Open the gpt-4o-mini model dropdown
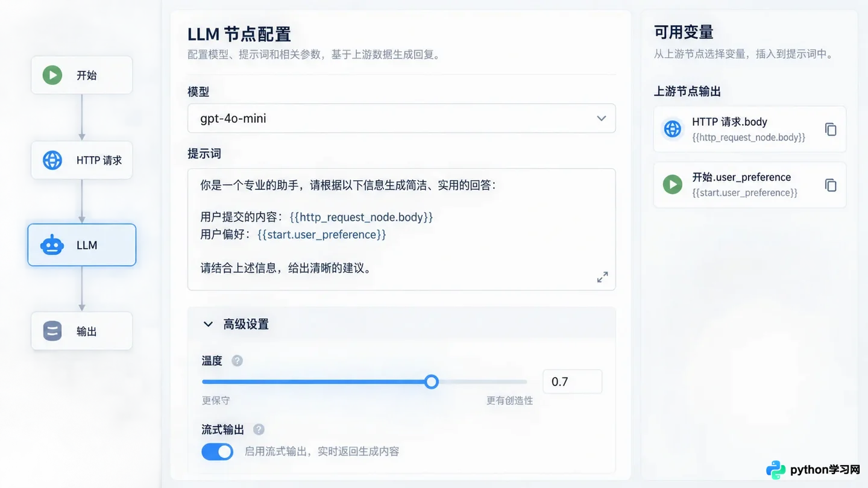The image size is (868, 488). click(401, 118)
